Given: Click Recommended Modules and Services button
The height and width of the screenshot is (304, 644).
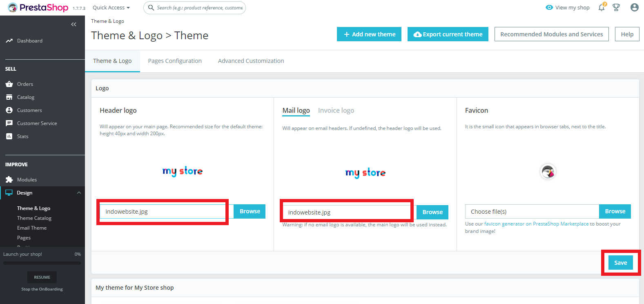Looking at the screenshot, I should coord(552,34).
